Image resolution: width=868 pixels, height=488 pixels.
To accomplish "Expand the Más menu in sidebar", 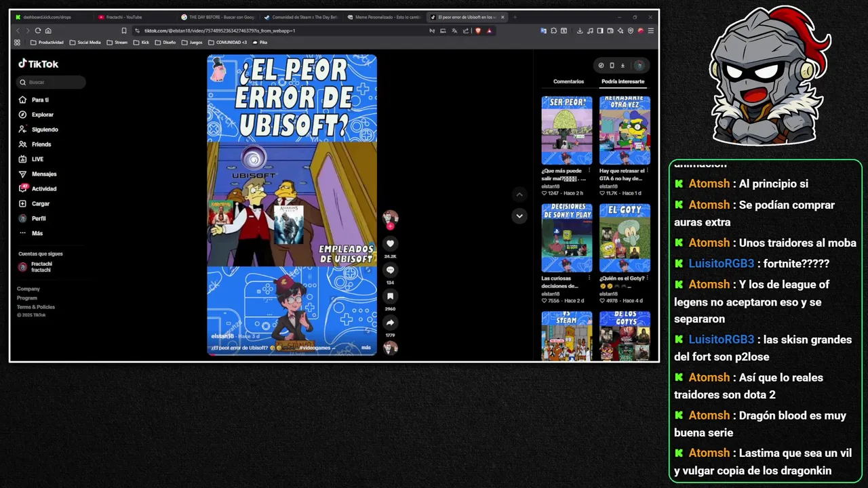I will tap(31, 233).
